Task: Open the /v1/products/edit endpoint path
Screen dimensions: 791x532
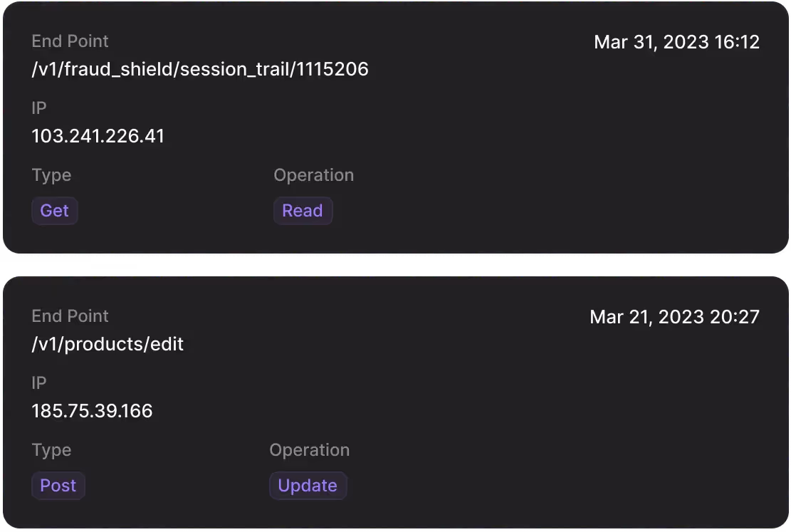Action: (x=108, y=344)
